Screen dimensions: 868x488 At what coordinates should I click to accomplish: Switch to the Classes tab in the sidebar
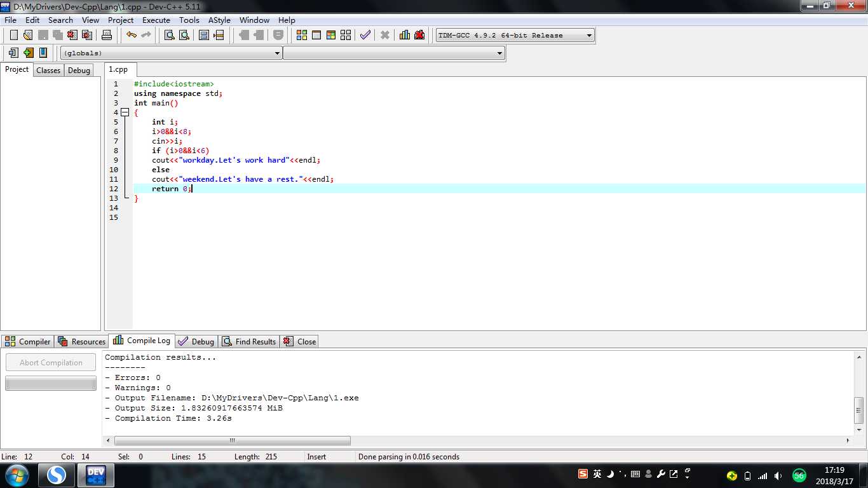tap(48, 71)
